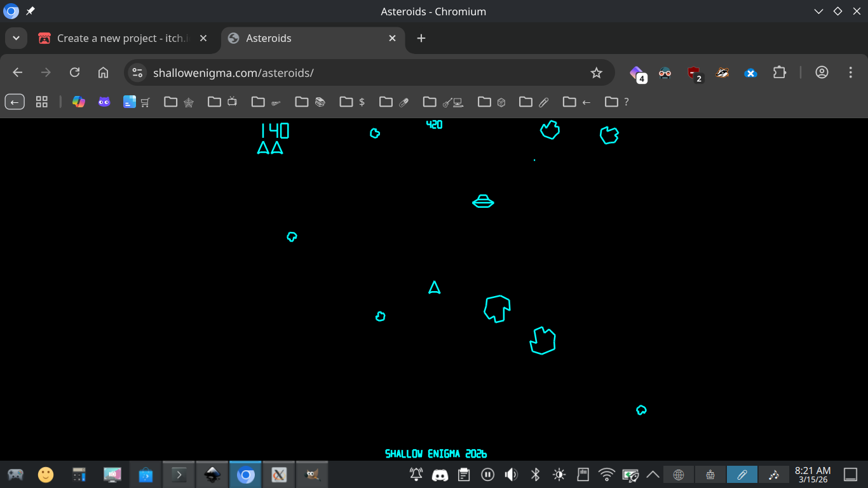
Task: Open Bluetooth settings in tray
Action: (535, 475)
